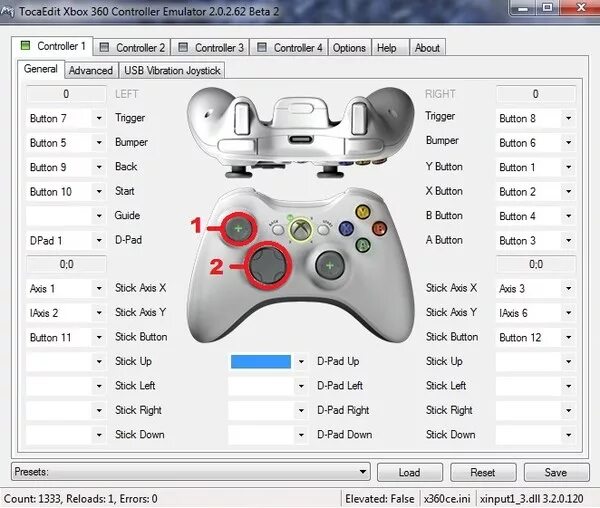Click the right thumbstick on controller image

pyautogui.click(x=329, y=265)
